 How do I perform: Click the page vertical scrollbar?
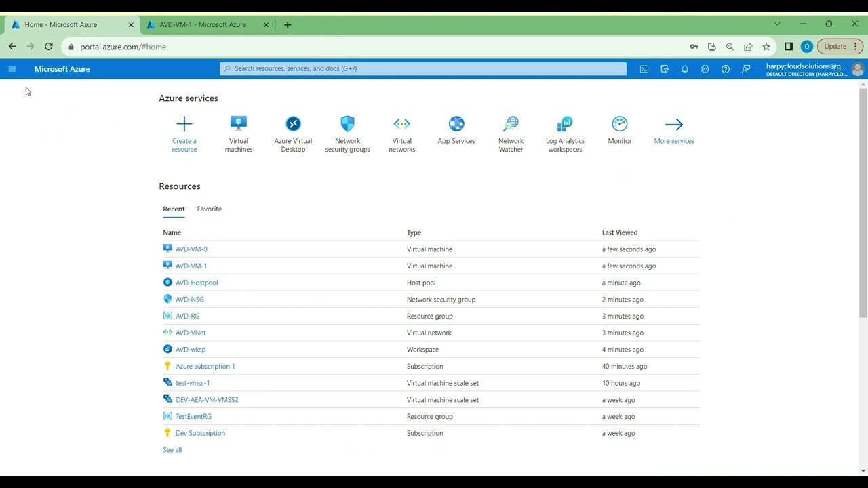tap(863, 203)
